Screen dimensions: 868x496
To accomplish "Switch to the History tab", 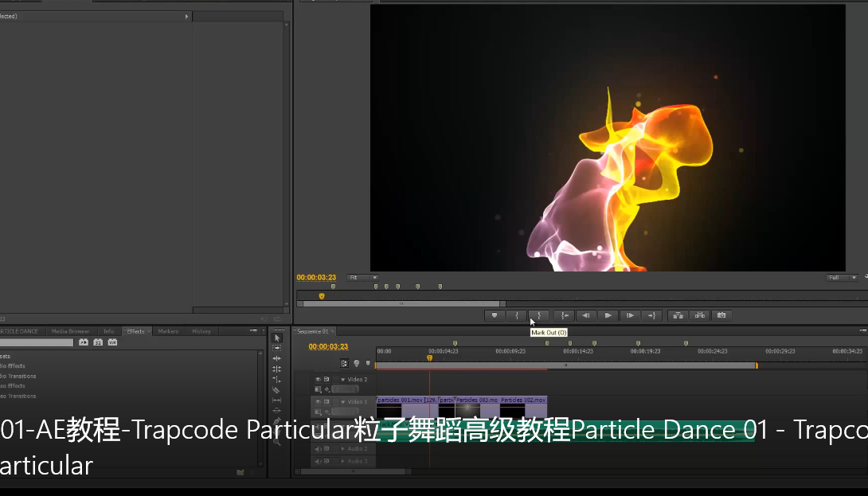I will click(201, 331).
